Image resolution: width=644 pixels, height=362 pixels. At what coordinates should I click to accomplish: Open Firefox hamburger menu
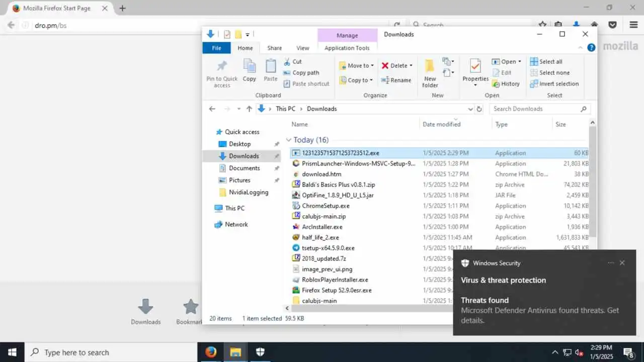click(x=633, y=25)
